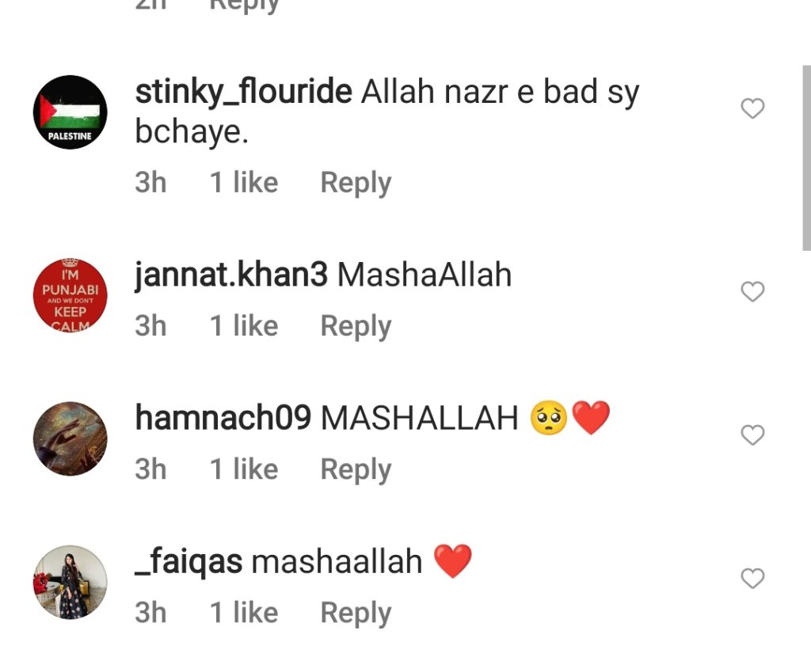Open hamnach09 username link
The image size is (811, 672).
point(223,418)
